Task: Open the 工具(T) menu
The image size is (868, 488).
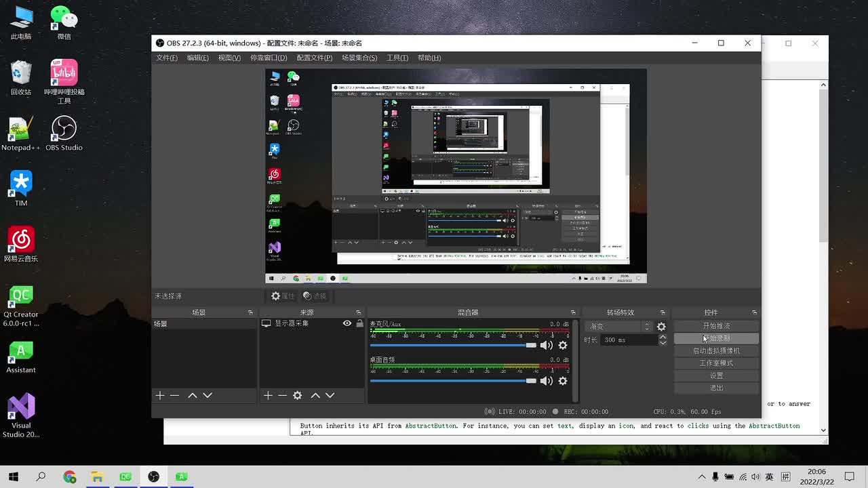Action: pos(397,58)
